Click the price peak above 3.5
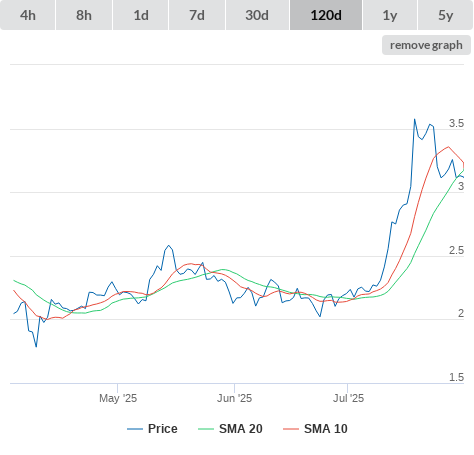This screenshot has height=455, width=474. pos(415,119)
